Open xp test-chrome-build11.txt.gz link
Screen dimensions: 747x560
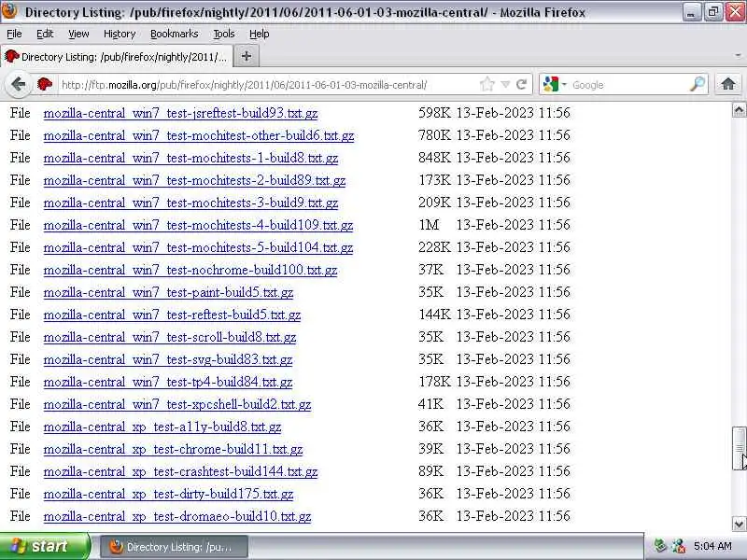coord(173,449)
